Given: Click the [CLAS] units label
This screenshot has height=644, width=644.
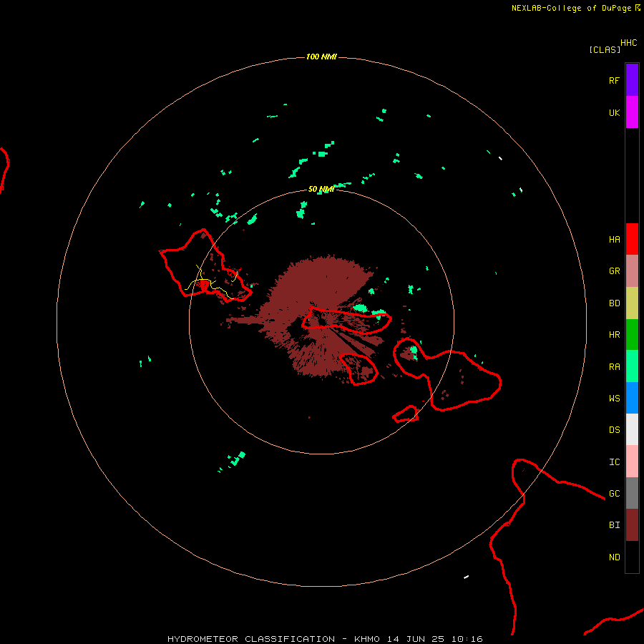Looking at the screenshot, I should pos(605,49).
